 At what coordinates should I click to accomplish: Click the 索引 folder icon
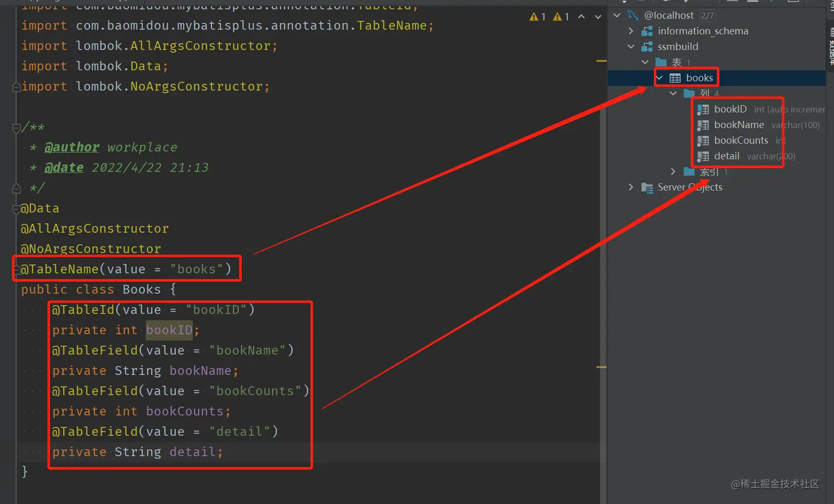click(689, 171)
